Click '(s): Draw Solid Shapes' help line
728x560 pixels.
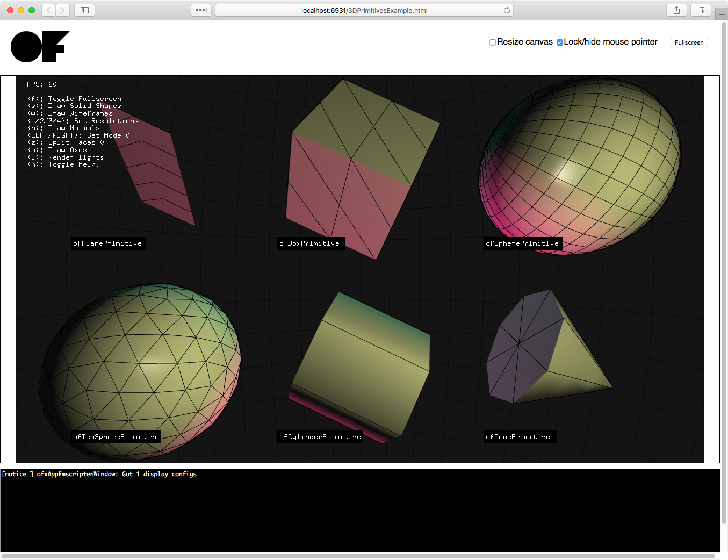tap(74, 106)
